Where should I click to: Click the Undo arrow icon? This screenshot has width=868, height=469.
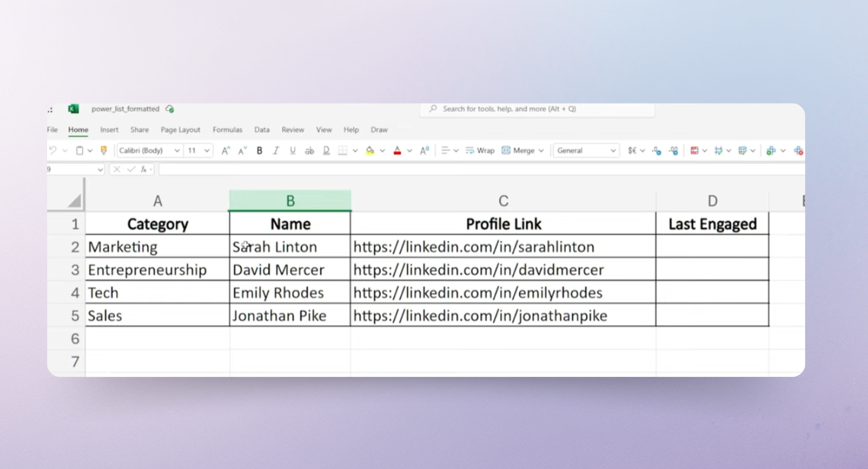pos(53,150)
